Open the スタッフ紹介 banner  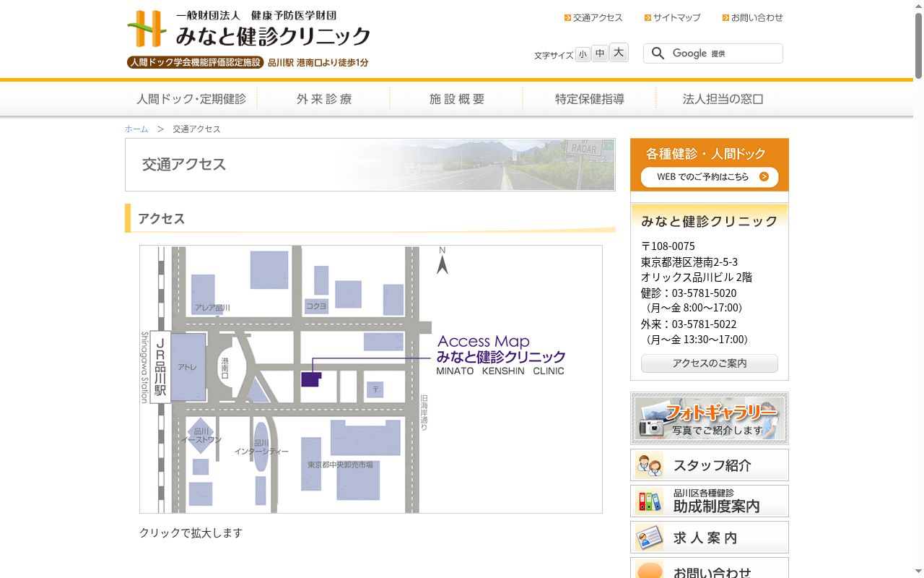[710, 465]
